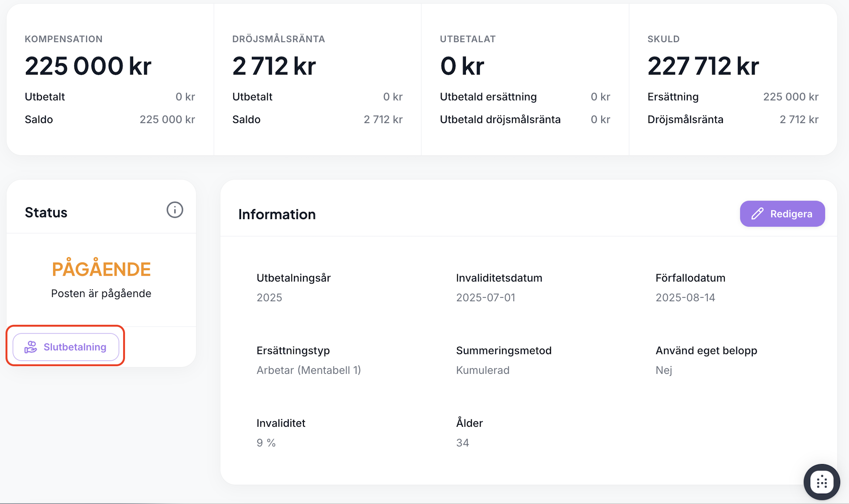
Task: Click the Information section heading
Action: (277, 214)
